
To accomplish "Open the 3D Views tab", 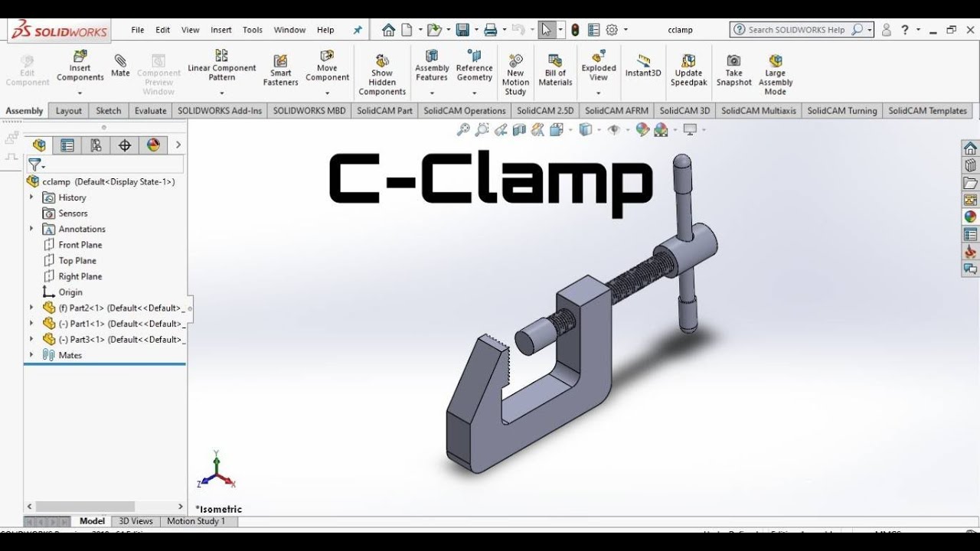I will [136, 521].
